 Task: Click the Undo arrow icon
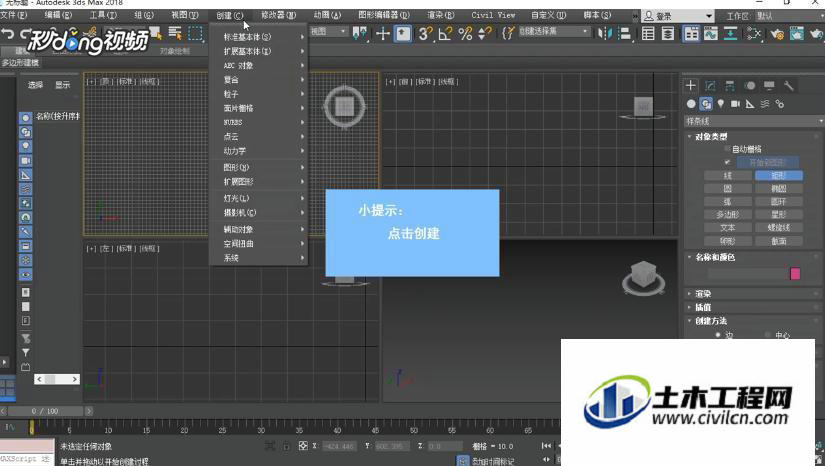pyautogui.click(x=7, y=34)
